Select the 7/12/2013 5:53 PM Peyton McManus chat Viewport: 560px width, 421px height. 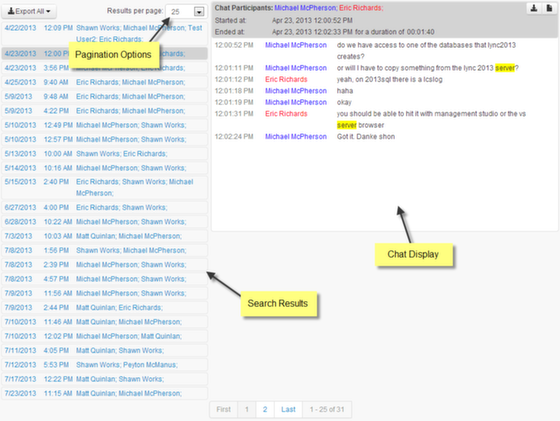coord(105,365)
